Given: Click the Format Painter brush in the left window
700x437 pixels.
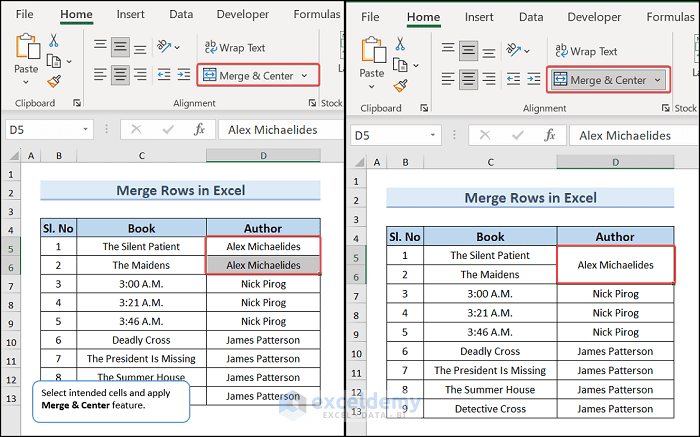Looking at the screenshot, I should point(54,81).
